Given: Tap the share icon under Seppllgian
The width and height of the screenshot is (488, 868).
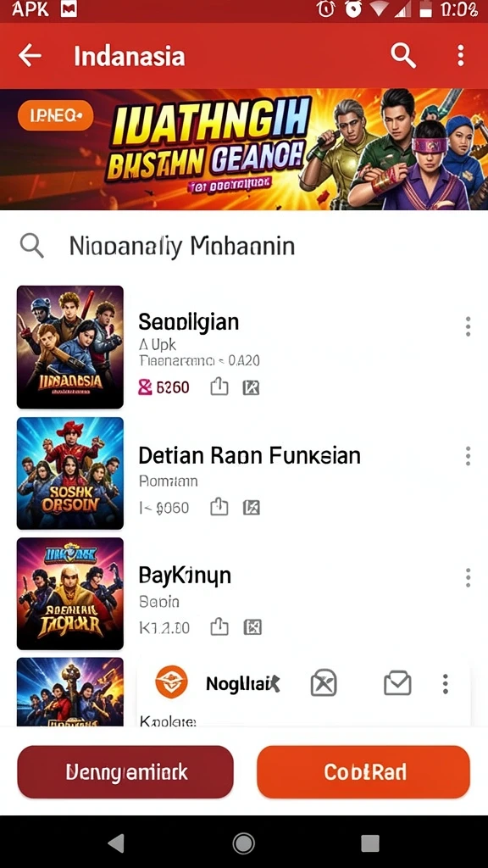Looking at the screenshot, I should click(x=219, y=387).
